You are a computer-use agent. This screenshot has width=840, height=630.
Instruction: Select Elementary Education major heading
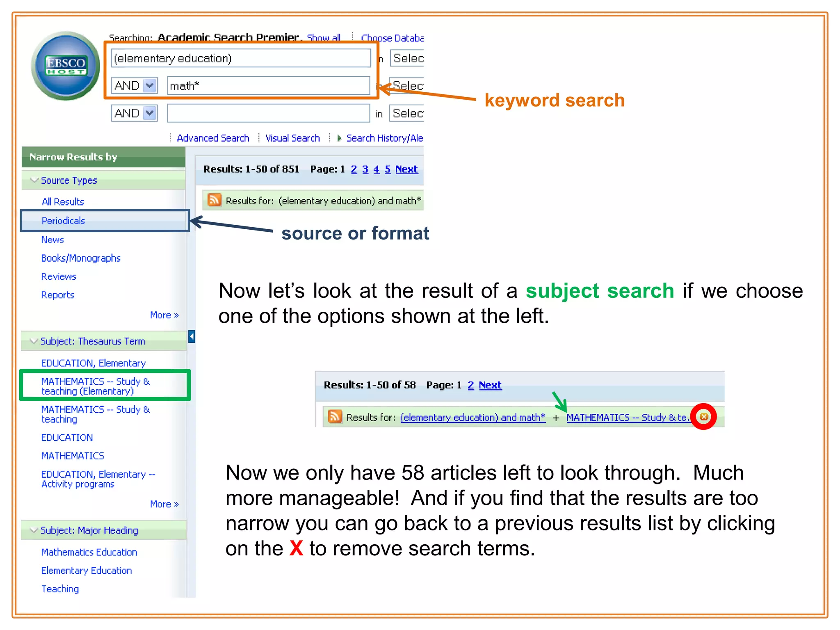coord(87,571)
